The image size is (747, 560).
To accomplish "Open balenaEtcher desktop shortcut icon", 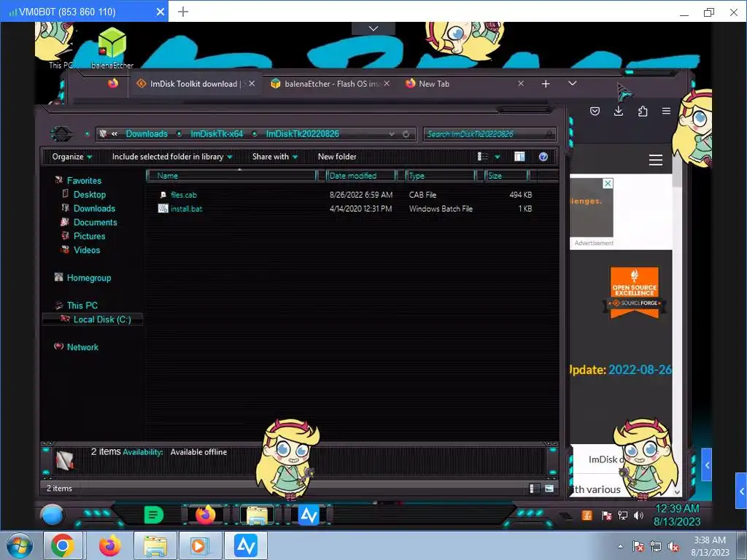I will 112,47.
